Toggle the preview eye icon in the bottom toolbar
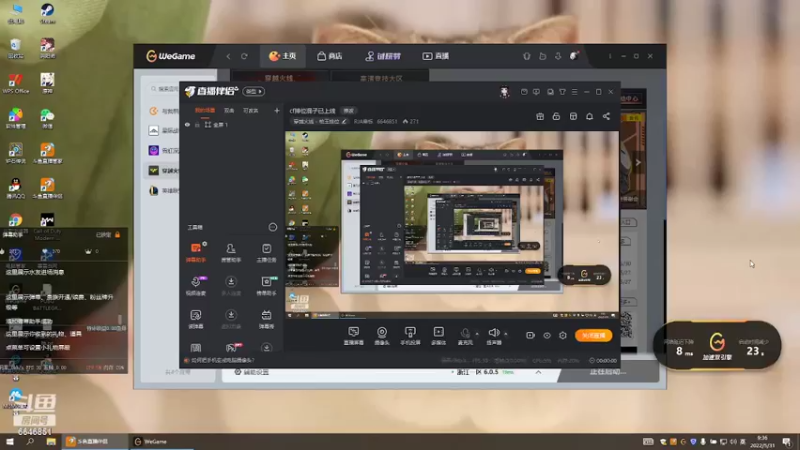800x450 pixels. (x=546, y=335)
